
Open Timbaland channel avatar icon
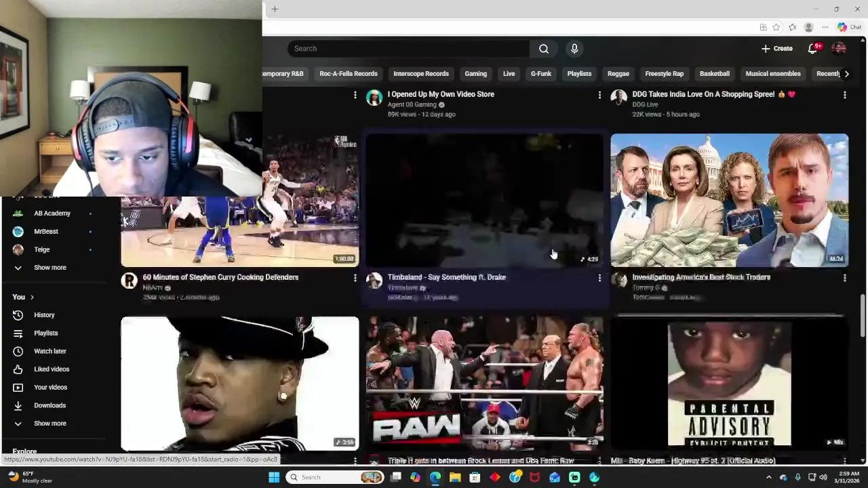[x=374, y=281]
